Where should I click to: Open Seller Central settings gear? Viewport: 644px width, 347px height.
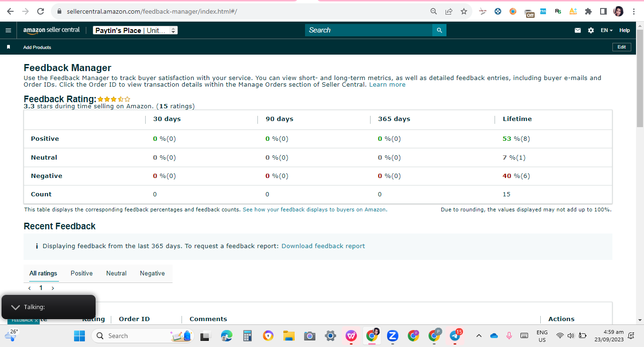click(x=591, y=30)
